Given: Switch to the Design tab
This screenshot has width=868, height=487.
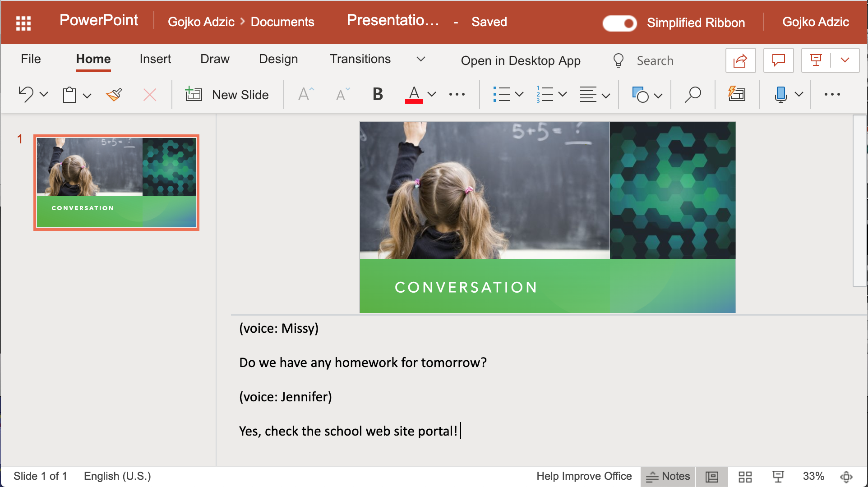Looking at the screenshot, I should click(278, 59).
